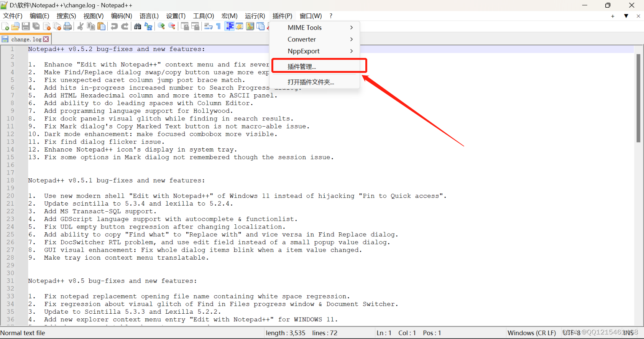Choose 插件管理... from the plugins menu
This screenshot has width=644, height=339.
315,66
